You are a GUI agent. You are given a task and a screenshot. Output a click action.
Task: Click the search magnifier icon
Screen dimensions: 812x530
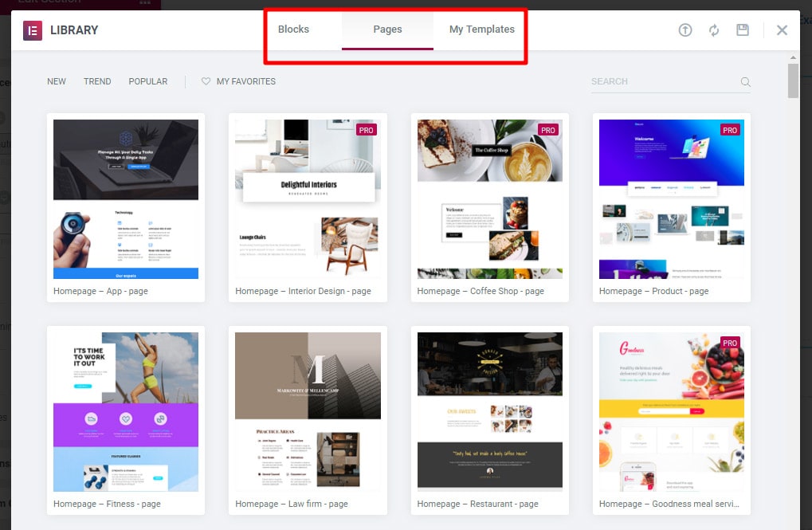745,82
